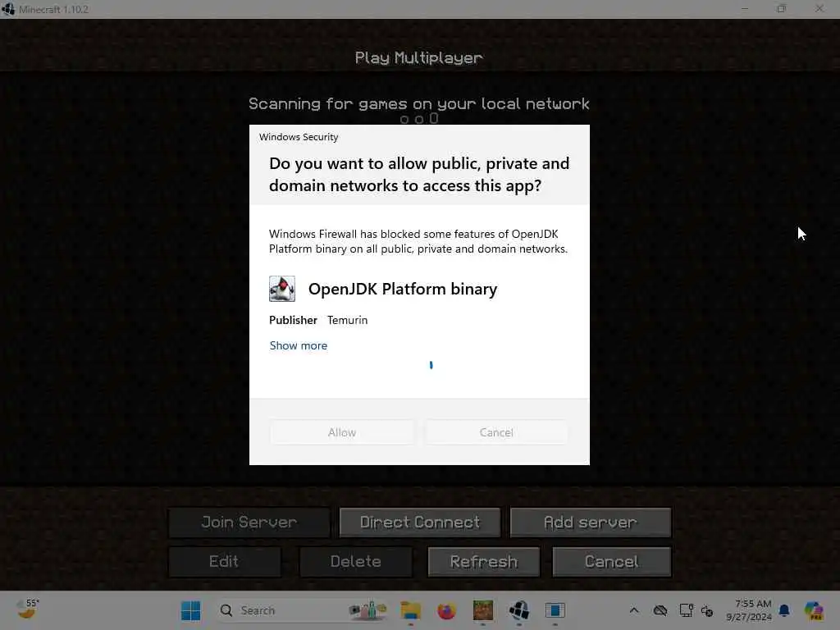Click the search highlight picture in taskbar

(367, 610)
